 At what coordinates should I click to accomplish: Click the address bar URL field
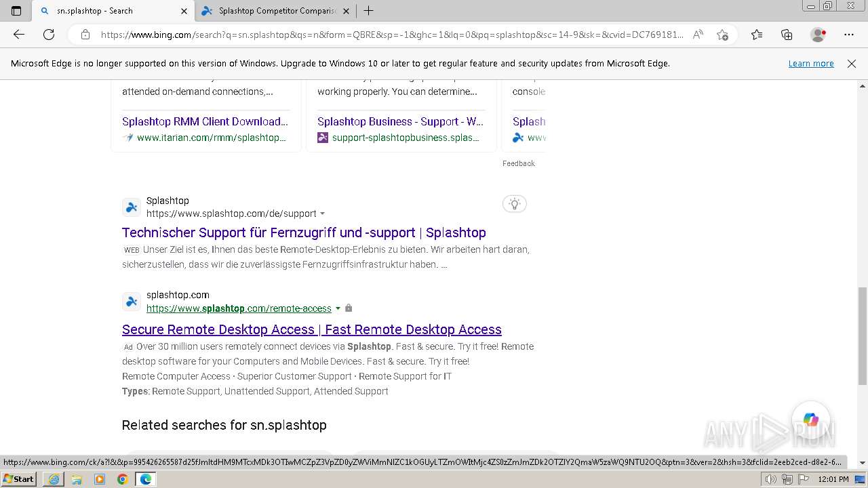click(x=391, y=35)
